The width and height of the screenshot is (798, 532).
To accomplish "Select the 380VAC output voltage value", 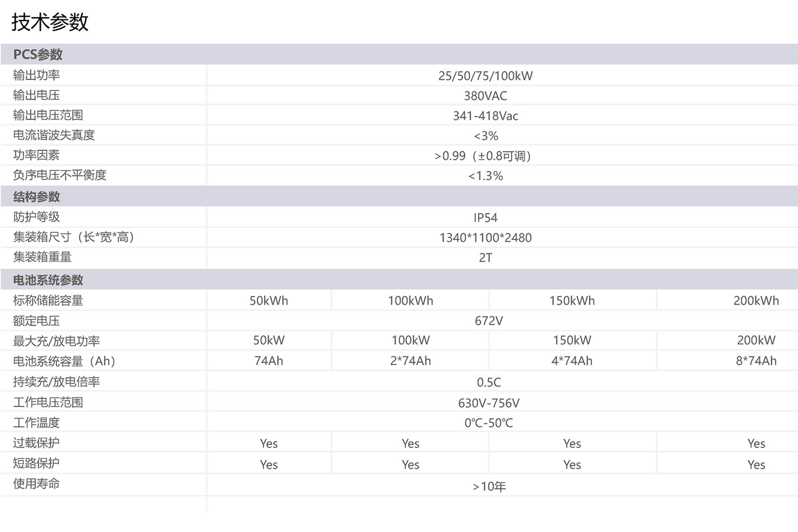I will click(485, 96).
